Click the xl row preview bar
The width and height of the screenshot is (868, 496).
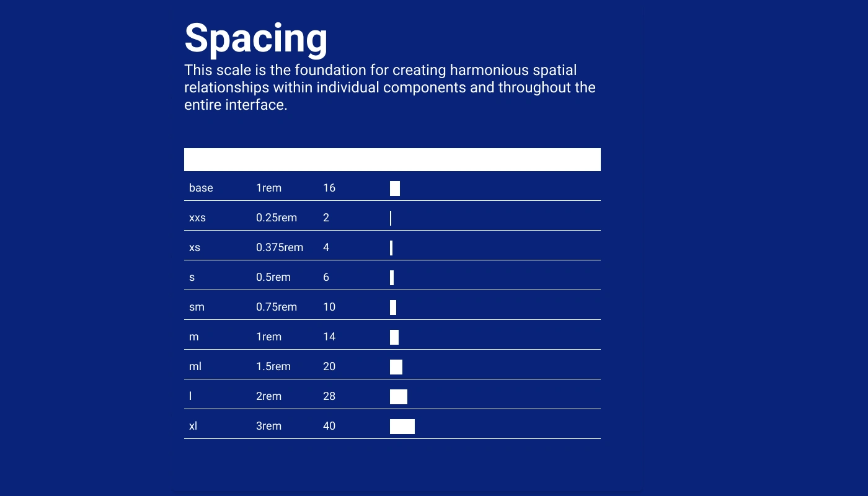tap(402, 427)
